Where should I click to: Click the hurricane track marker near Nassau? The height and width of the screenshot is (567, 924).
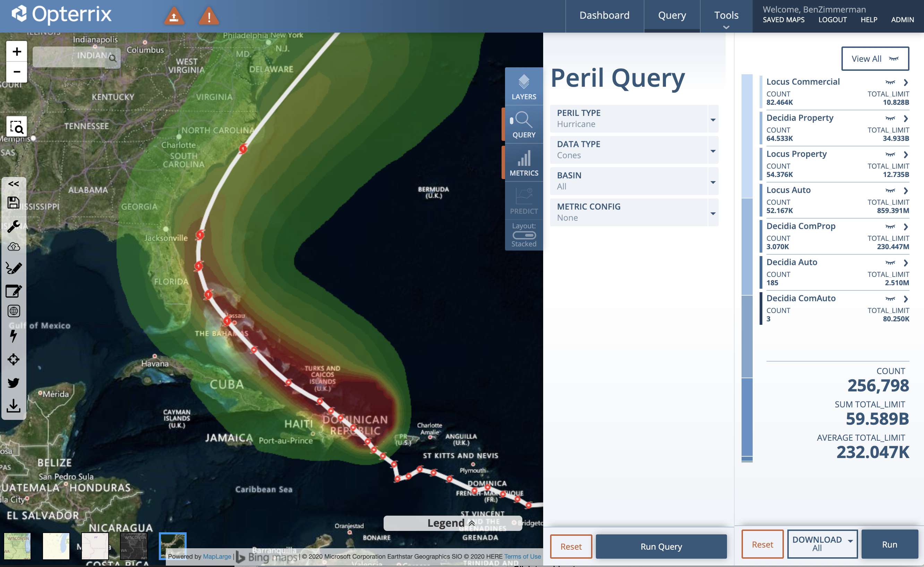227,321
